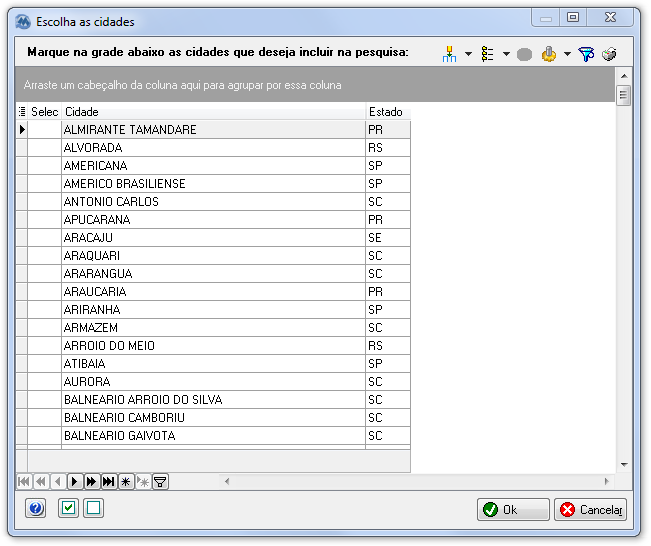Viewport: 651px width, 546px height.
Task: Toggle selection cell for ANTONIO CARLOS
Action: [44, 201]
